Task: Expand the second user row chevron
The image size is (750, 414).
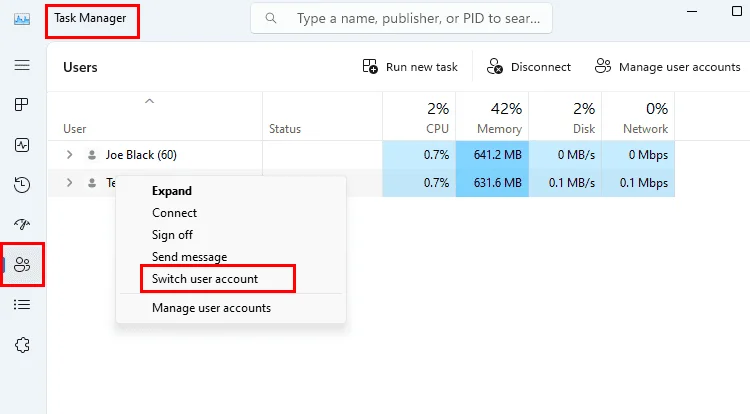Action: click(69, 183)
